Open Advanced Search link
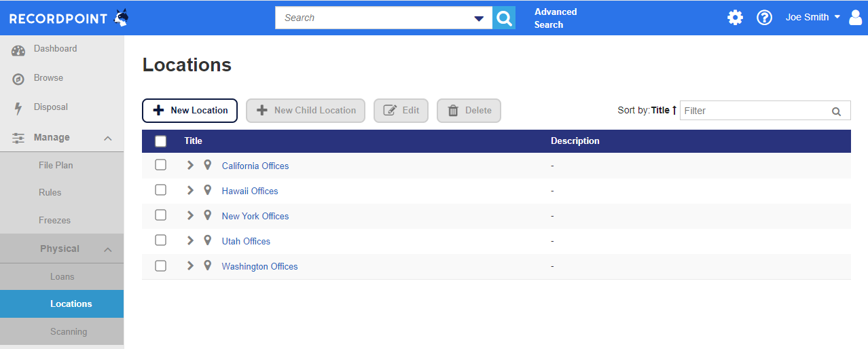Screen dimensions: 868x349 point(556,18)
